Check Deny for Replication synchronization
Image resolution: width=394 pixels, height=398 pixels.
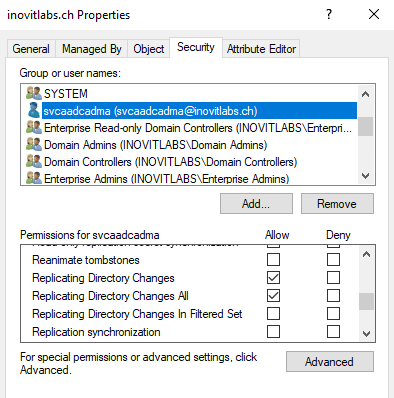coord(333,332)
